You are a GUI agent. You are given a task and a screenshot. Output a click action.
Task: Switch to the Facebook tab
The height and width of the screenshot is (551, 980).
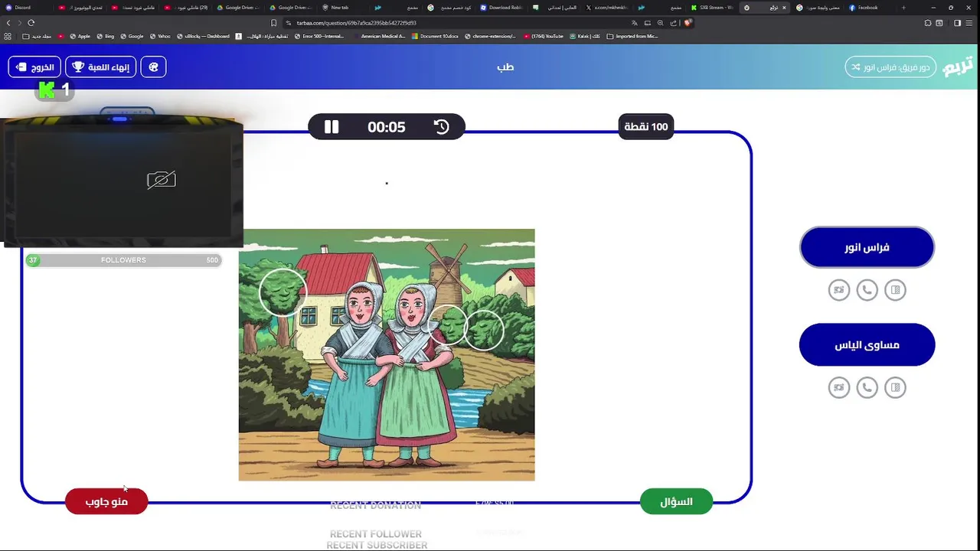pos(871,8)
